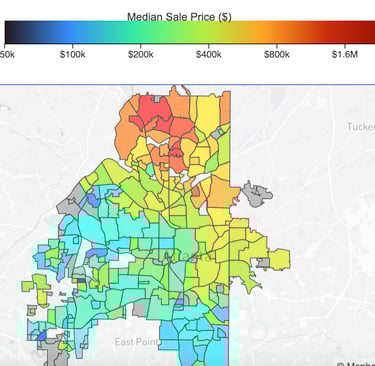Click the $800k tick label on legend
The width and height of the screenshot is (375, 366).
(276, 54)
